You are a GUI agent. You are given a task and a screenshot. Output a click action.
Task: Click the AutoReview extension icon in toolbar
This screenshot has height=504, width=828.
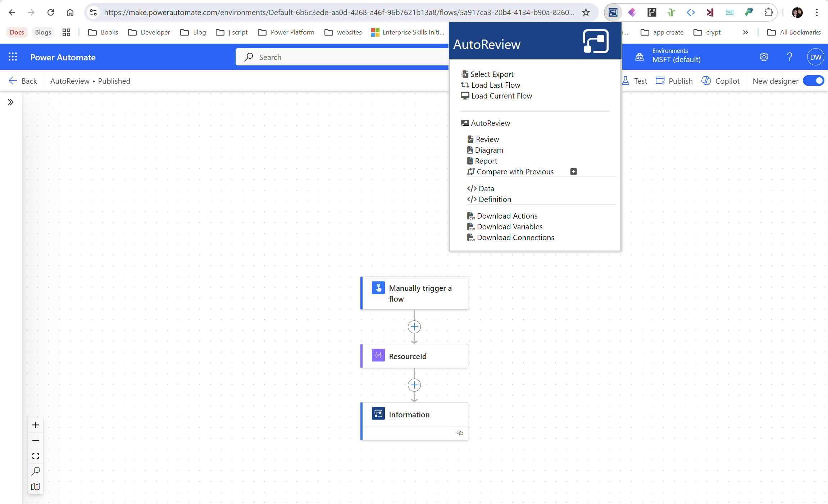[613, 13]
